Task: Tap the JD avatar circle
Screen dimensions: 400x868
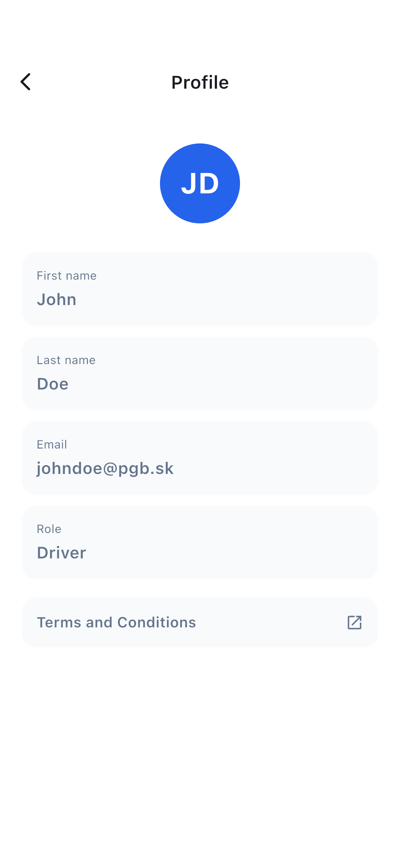Action: [200, 183]
